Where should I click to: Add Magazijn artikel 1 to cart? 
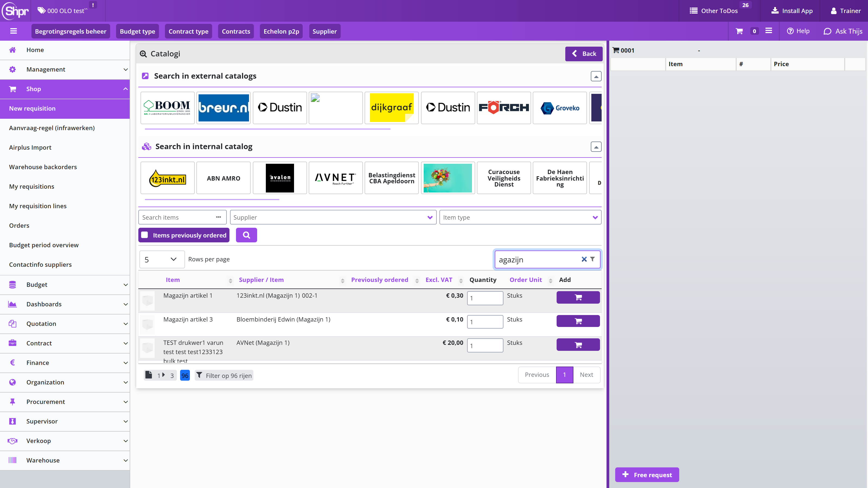(x=578, y=297)
